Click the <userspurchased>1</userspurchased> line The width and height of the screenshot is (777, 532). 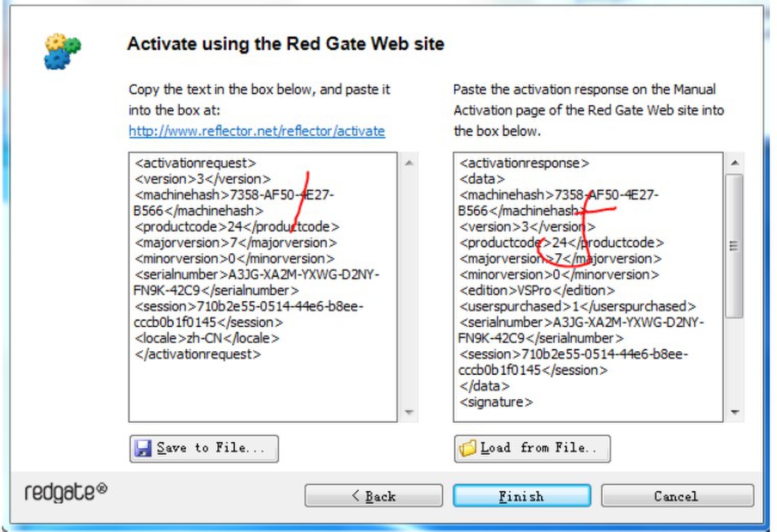[x=577, y=306]
